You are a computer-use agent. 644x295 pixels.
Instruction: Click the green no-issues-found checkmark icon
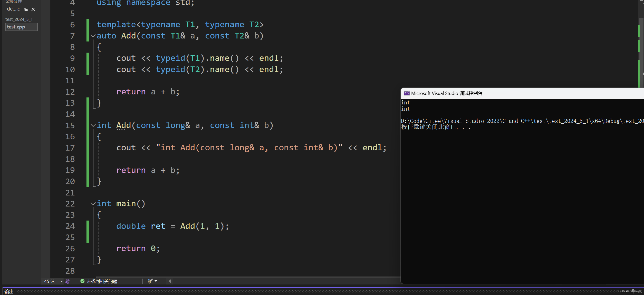click(x=82, y=281)
